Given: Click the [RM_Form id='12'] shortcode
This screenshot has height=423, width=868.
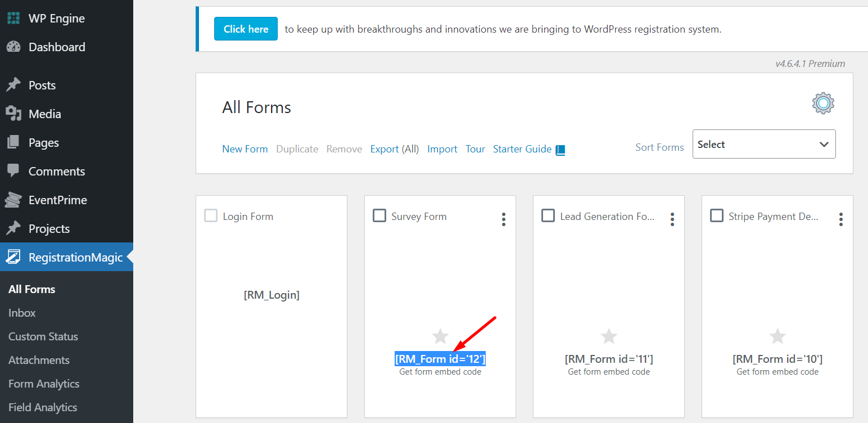Looking at the screenshot, I should click(440, 359).
